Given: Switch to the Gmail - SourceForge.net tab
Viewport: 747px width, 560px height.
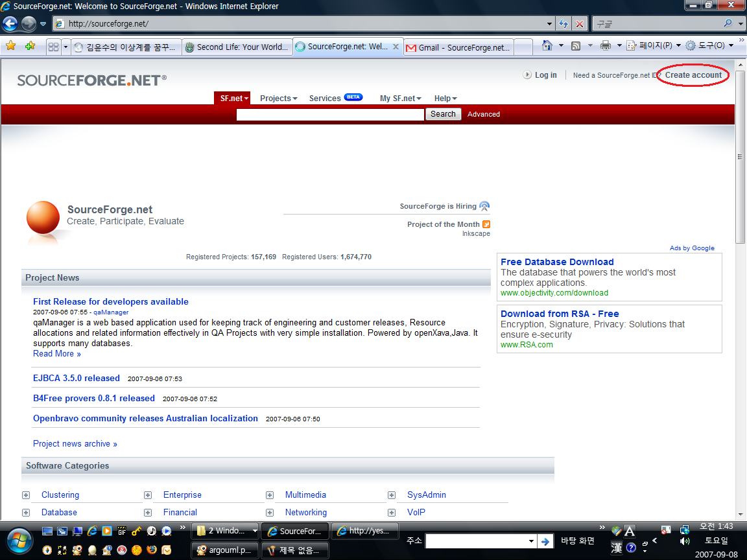Looking at the screenshot, I should coord(459,47).
